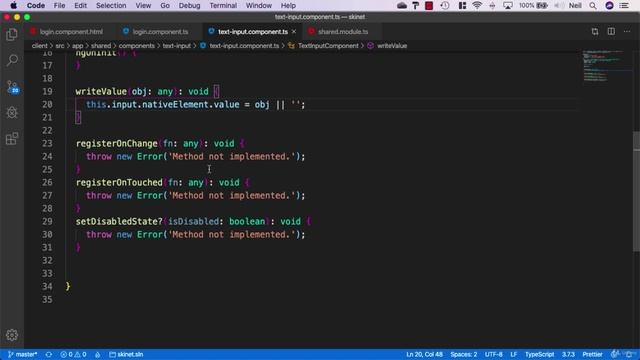The width and height of the screenshot is (640, 360).
Task: Change indentation via Spaces: 2
Action: [464, 354]
